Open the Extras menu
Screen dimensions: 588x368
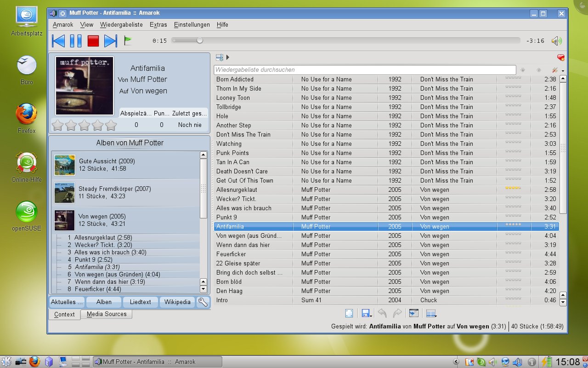[x=158, y=25]
